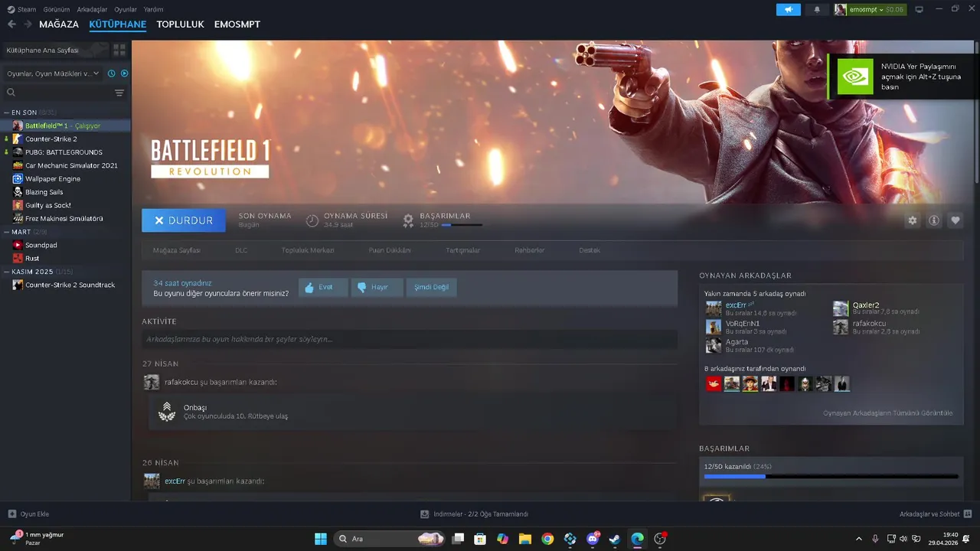
Task: Open Battlefield 1 settings gear icon
Action: (x=913, y=220)
